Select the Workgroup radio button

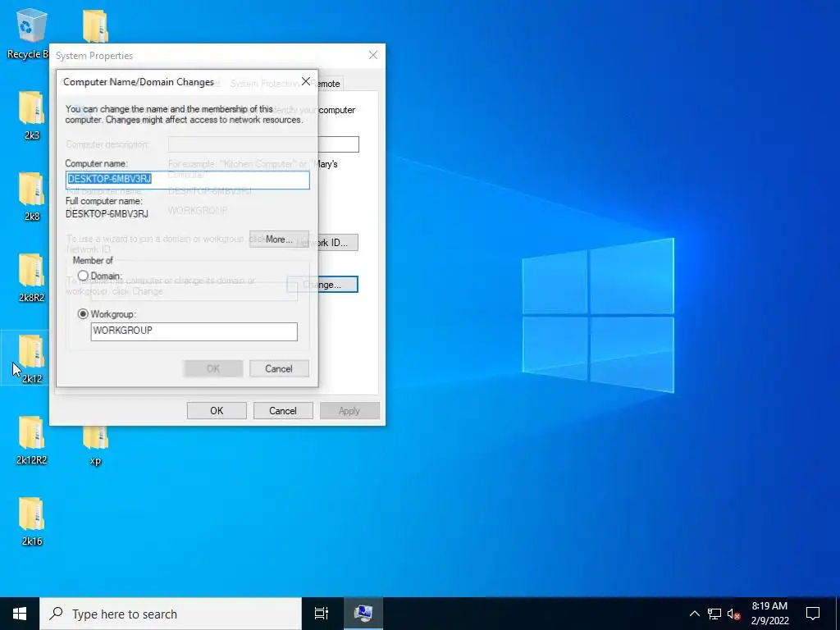tap(83, 314)
